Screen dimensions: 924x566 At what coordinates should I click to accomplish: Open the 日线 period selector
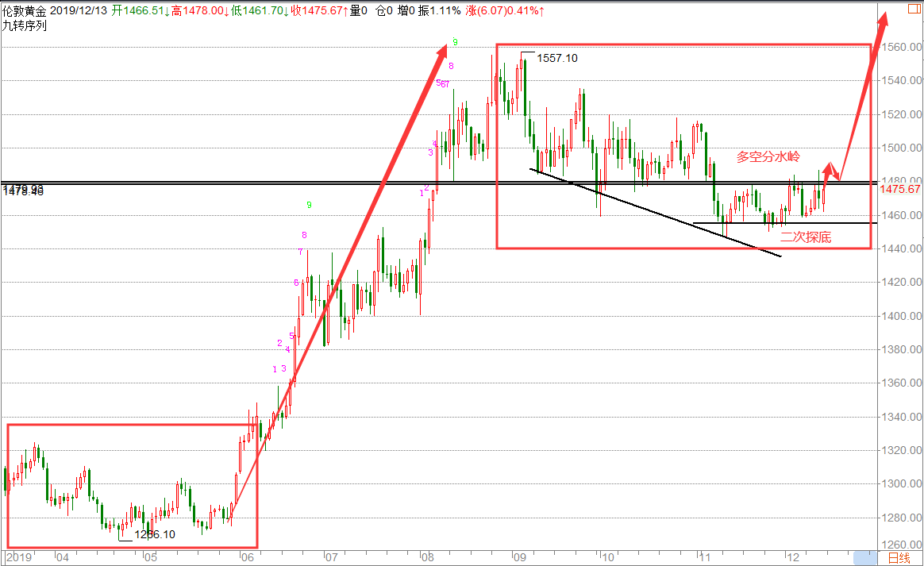899,558
